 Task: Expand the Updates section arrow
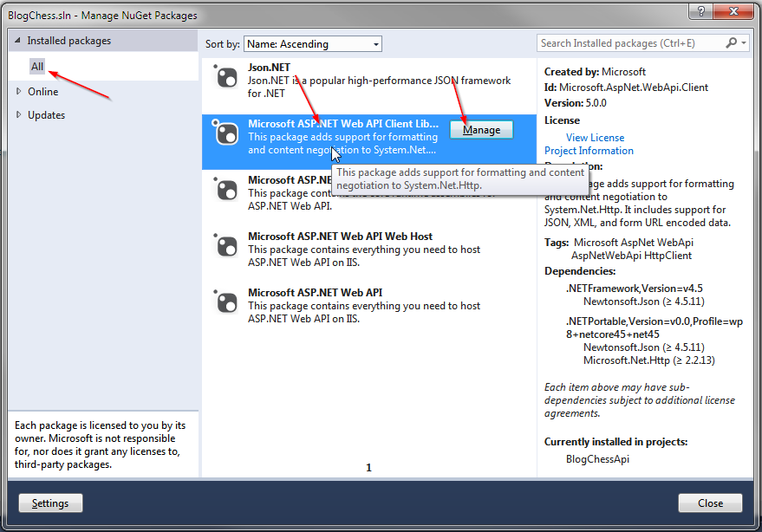pyautogui.click(x=18, y=114)
